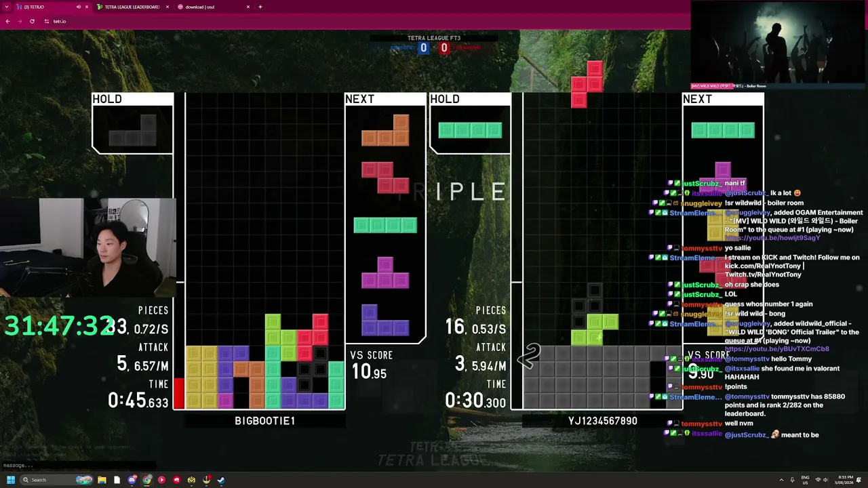Click the blue J-piece in BIGBOOTIE1's NEXT queue
The width and height of the screenshot is (868, 488).
pos(385,320)
